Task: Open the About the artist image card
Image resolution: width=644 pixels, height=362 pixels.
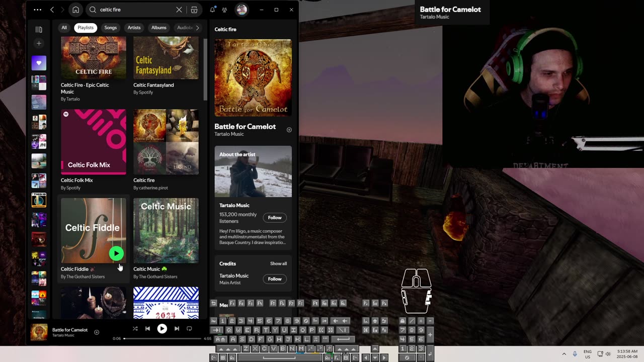Action: pos(253,171)
